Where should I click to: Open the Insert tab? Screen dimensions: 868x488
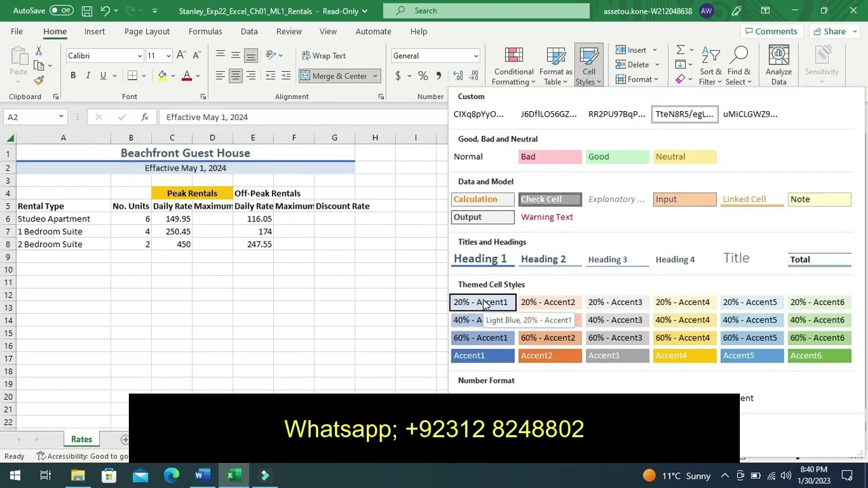tap(94, 31)
